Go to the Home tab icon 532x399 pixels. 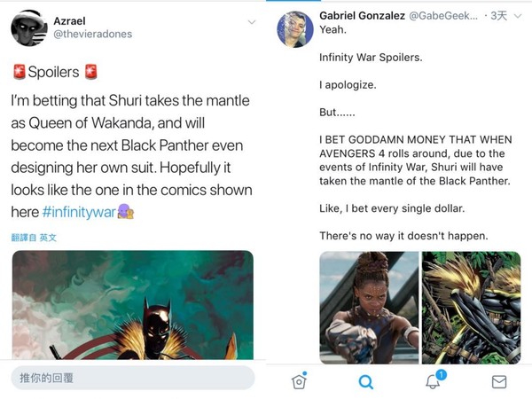point(300,380)
